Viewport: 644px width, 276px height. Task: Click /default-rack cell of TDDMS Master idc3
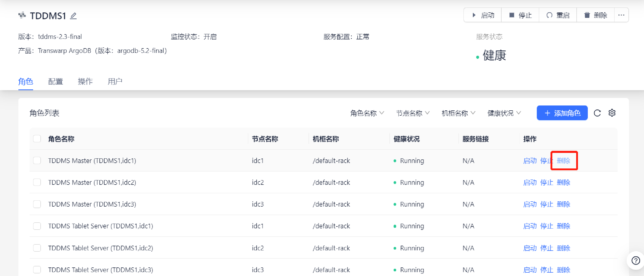click(331, 204)
